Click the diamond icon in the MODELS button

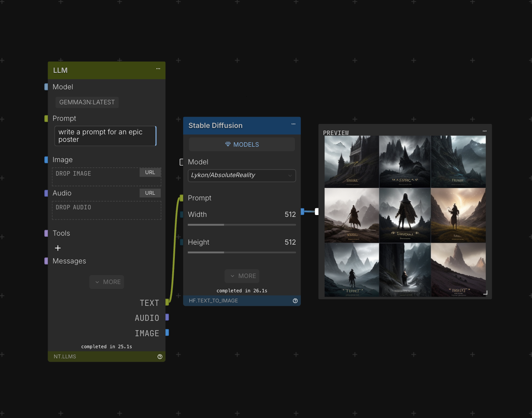click(x=228, y=144)
